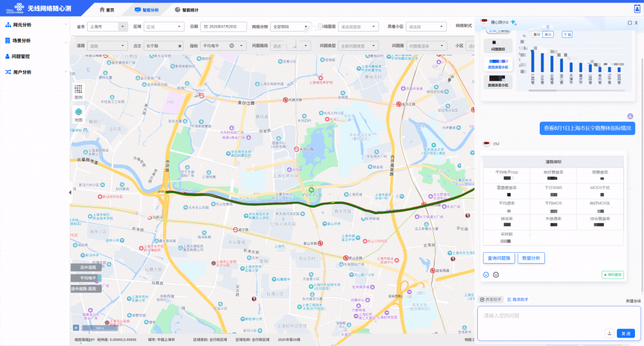
Task: Open the 道路 dropdown
Action: (x=107, y=46)
